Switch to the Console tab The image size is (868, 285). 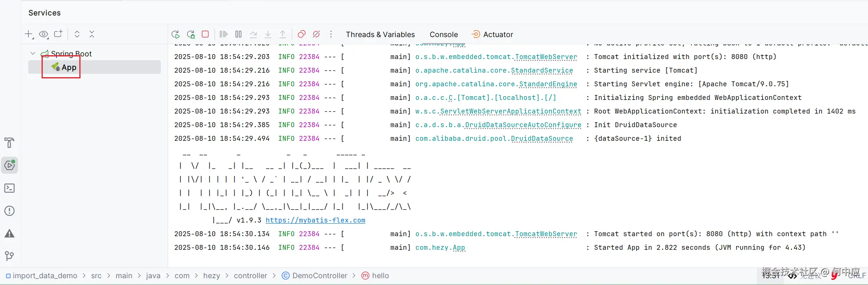pos(444,34)
